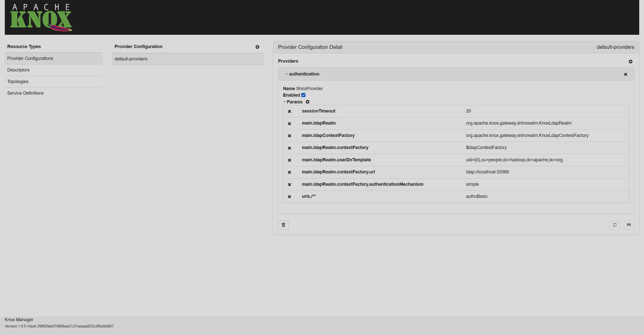Delete the main.ldapRealm.contextFactory.url param

point(289,172)
